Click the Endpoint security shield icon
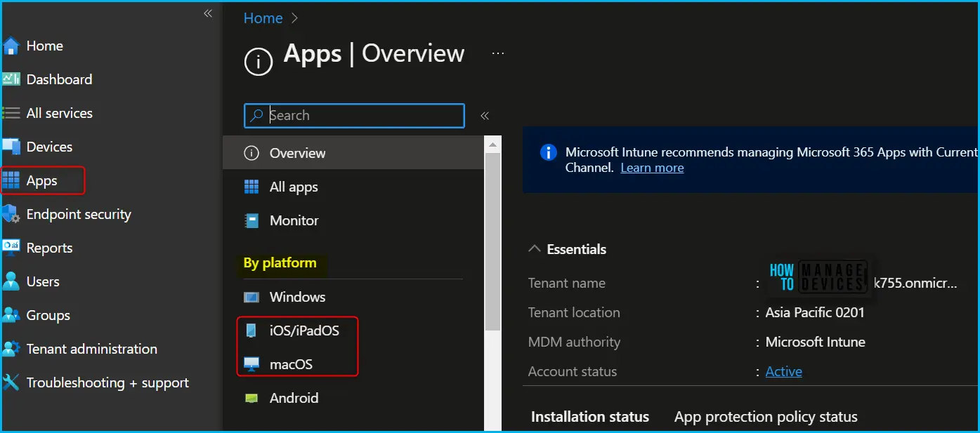 10,214
